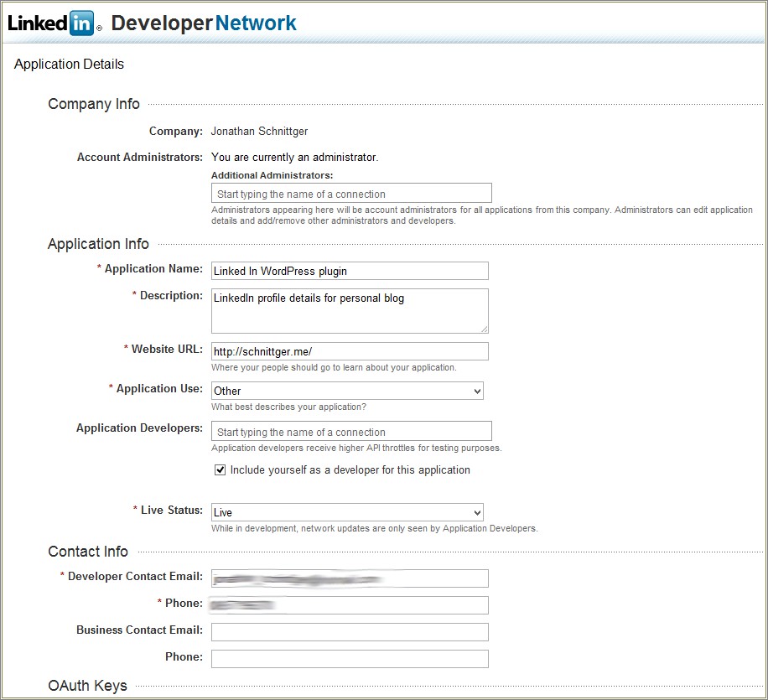Viewport: 768px width, 700px height.
Task: Click the required Phone field
Action: click(x=350, y=605)
